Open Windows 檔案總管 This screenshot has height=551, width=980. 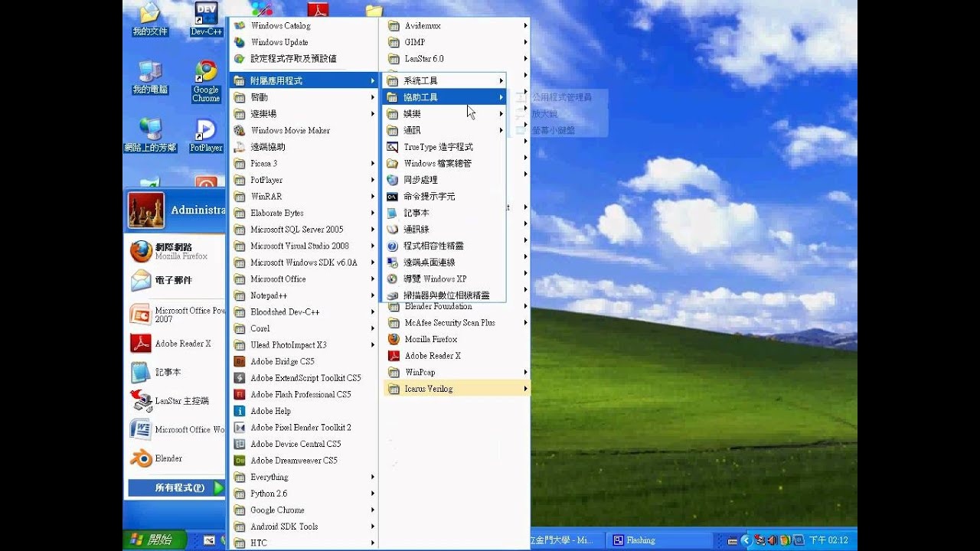pyautogui.click(x=444, y=163)
